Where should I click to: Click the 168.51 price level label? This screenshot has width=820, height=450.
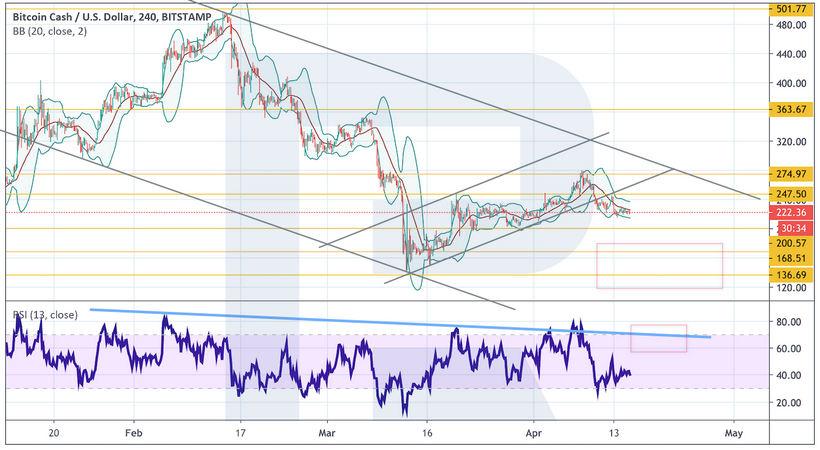(x=791, y=258)
